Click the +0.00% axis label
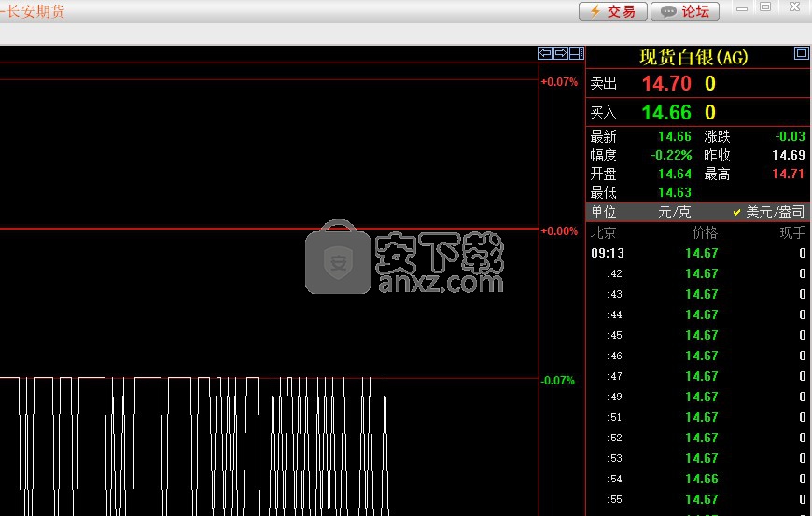Image resolution: width=812 pixels, height=516 pixels. 559,231
